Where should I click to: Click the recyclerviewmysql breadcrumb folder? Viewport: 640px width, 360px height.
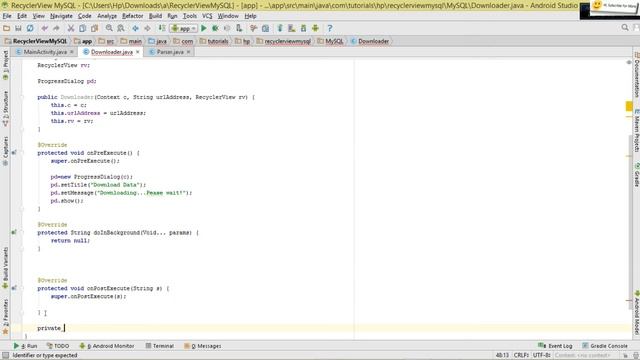(x=283, y=41)
